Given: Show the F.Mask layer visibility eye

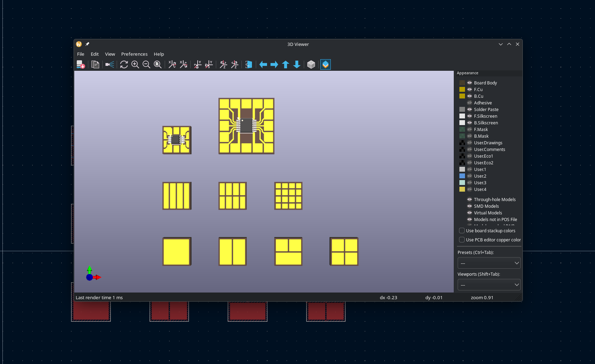Looking at the screenshot, I should click(x=469, y=129).
